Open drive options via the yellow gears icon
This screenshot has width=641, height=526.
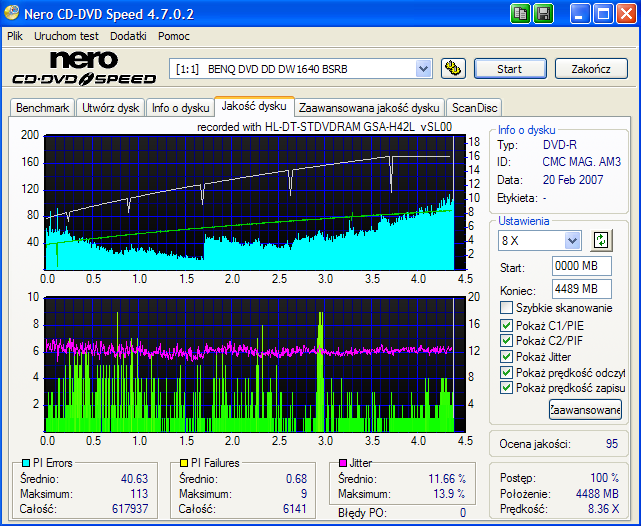453,69
